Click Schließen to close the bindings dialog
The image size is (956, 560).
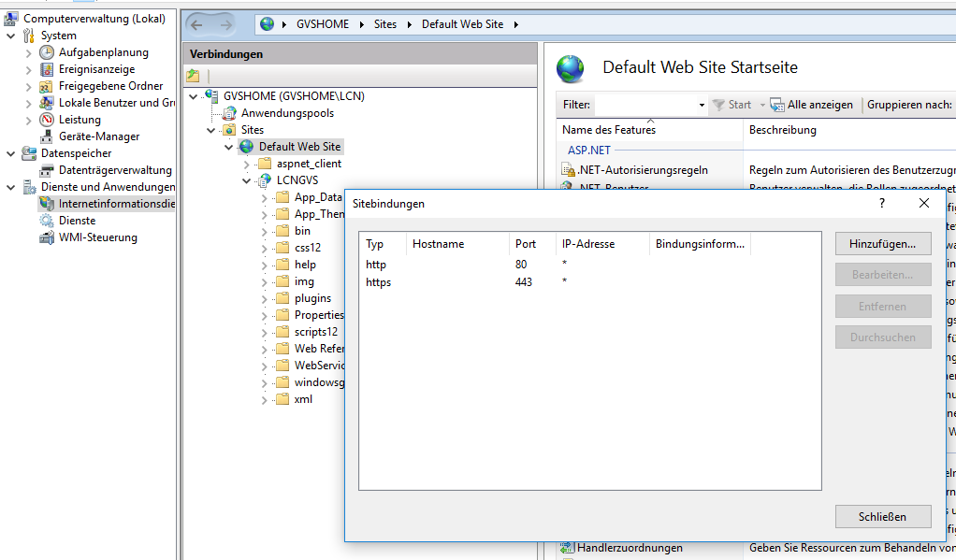883,516
